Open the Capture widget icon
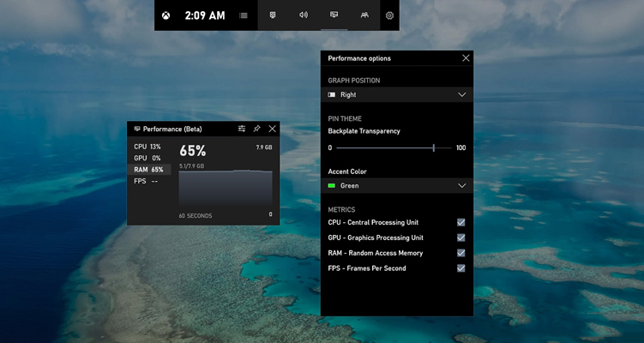 (273, 15)
